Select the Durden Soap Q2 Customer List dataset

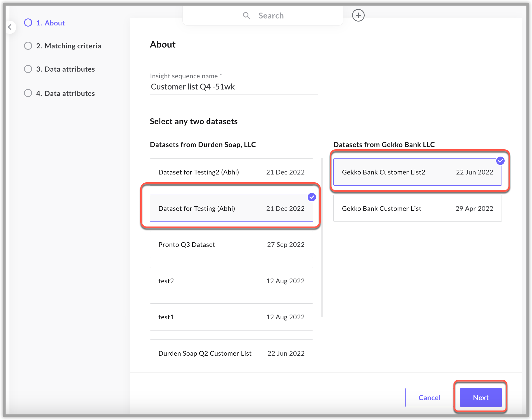pyautogui.click(x=231, y=353)
